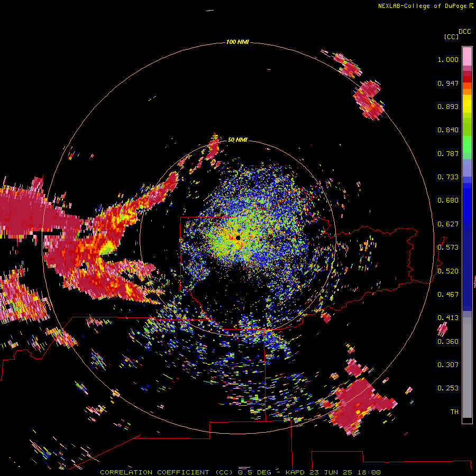Click the 100 NMI range ring label

coord(237,42)
